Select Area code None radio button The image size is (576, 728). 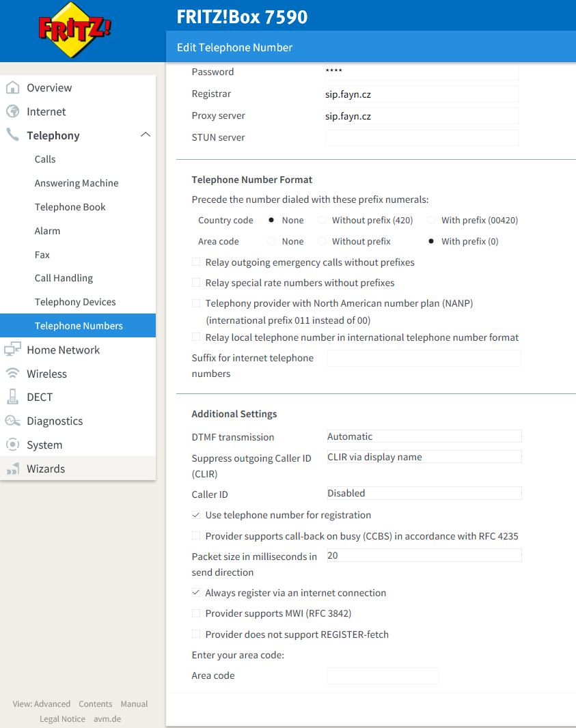pos(271,242)
